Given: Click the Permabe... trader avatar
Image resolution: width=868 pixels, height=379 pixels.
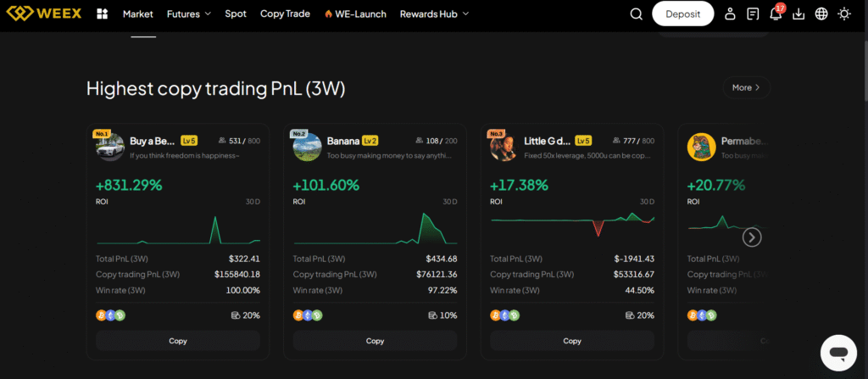Looking at the screenshot, I should [x=701, y=148].
